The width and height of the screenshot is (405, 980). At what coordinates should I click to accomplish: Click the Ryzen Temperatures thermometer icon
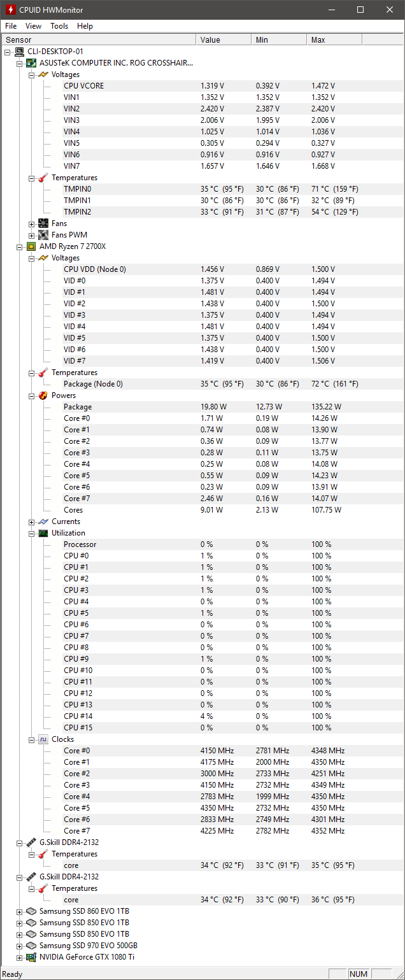[43, 373]
